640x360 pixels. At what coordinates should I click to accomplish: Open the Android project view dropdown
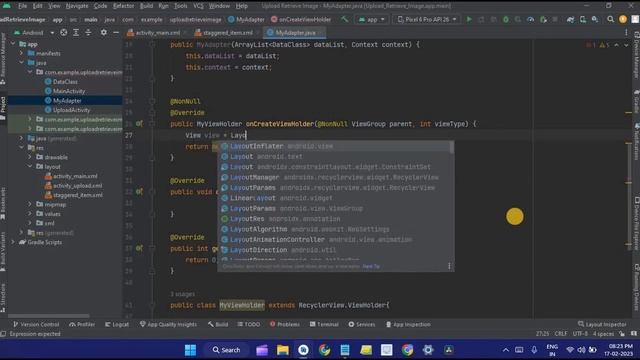[34, 32]
